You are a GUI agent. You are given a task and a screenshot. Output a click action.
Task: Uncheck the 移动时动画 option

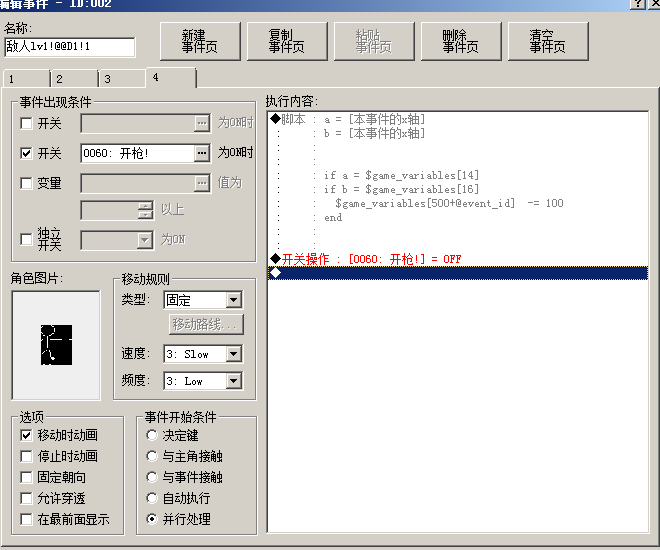[x=26, y=435]
